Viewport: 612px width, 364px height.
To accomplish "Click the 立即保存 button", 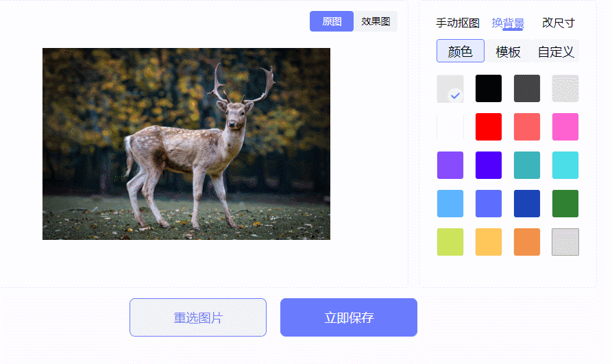I will pyautogui.click(x=349, y=317).
